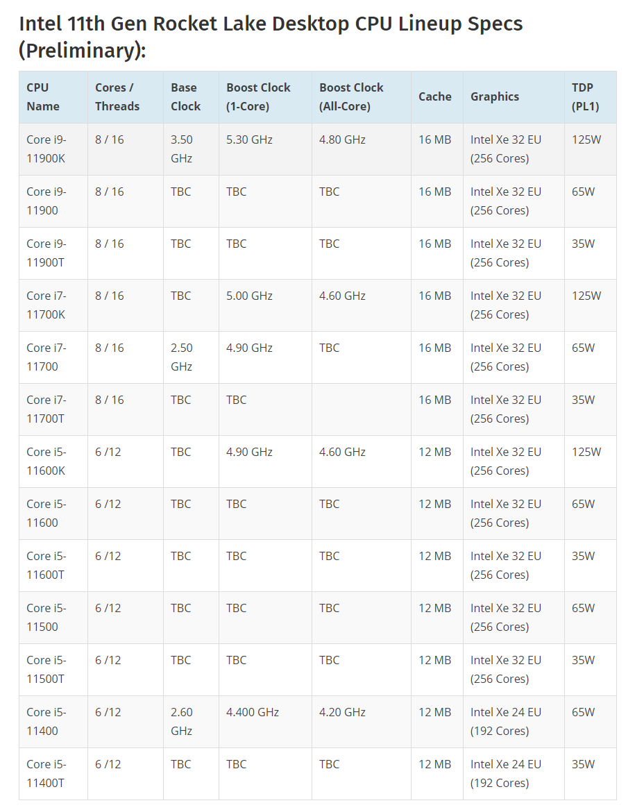Select the 'Cache' column header
Viewport: 644px width, 812px height.
[437, 97]
